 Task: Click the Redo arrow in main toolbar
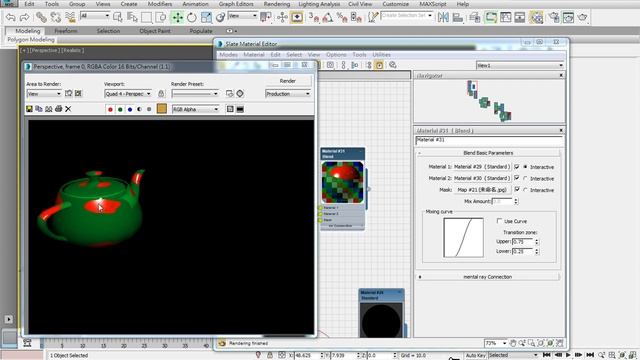click(24, 17)
